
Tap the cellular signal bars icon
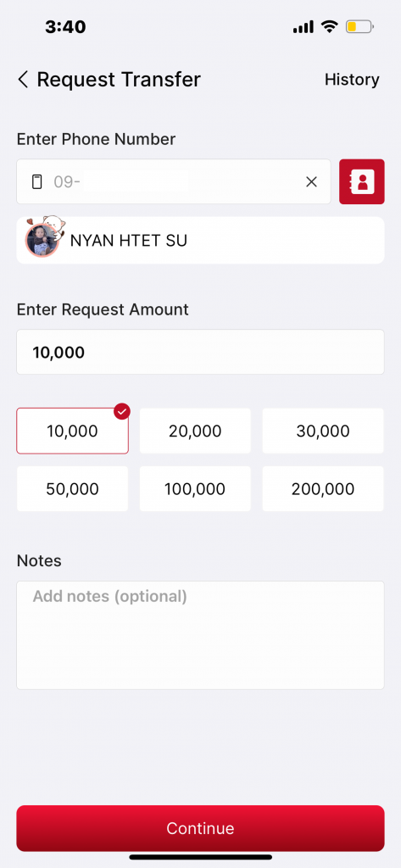point(304,27)
